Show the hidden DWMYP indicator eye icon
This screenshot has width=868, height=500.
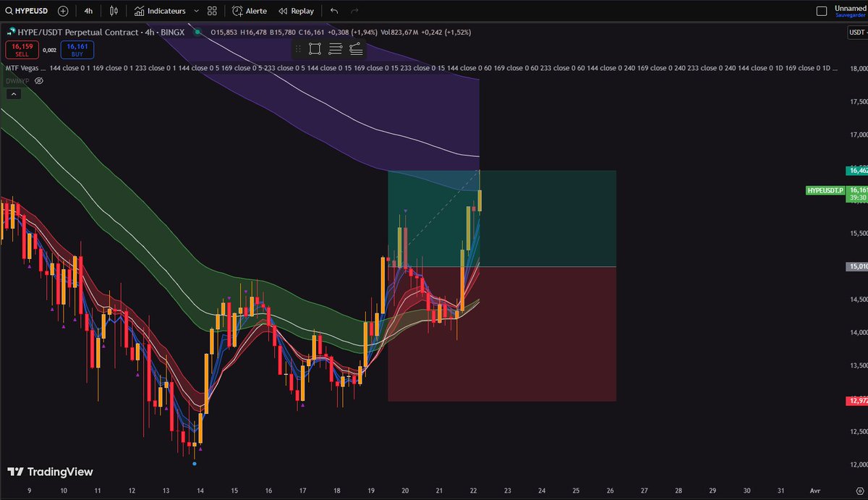tap(39, 81)
